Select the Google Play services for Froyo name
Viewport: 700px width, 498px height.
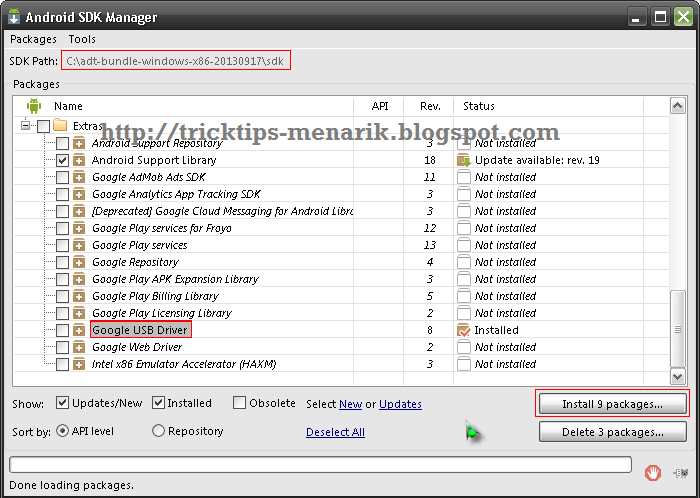(162, 228)
